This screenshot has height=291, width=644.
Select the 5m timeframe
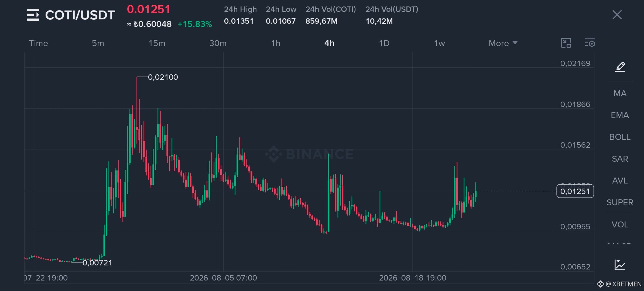[98, 43]
